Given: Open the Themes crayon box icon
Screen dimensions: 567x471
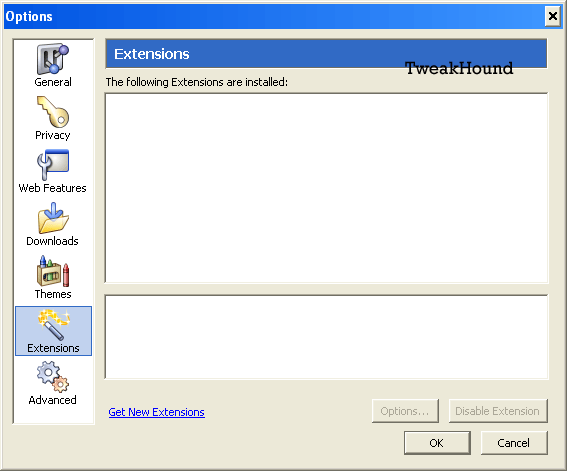Looking at the screenshot, I should click(53, 271).
